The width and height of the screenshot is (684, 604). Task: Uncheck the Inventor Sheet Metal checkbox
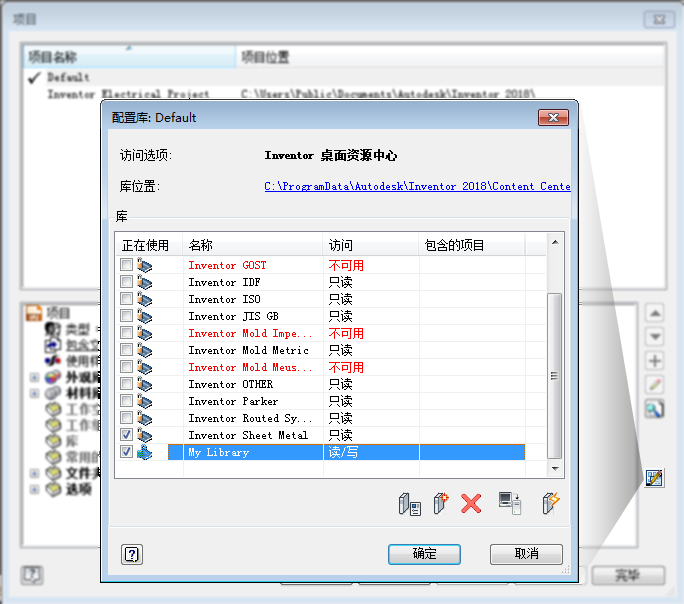(127, 435)
